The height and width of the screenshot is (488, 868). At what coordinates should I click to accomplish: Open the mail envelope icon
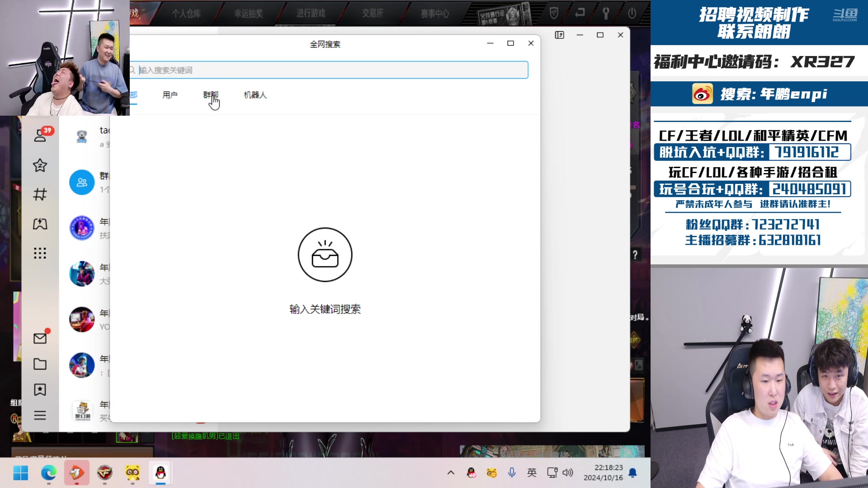coord(40,338)
